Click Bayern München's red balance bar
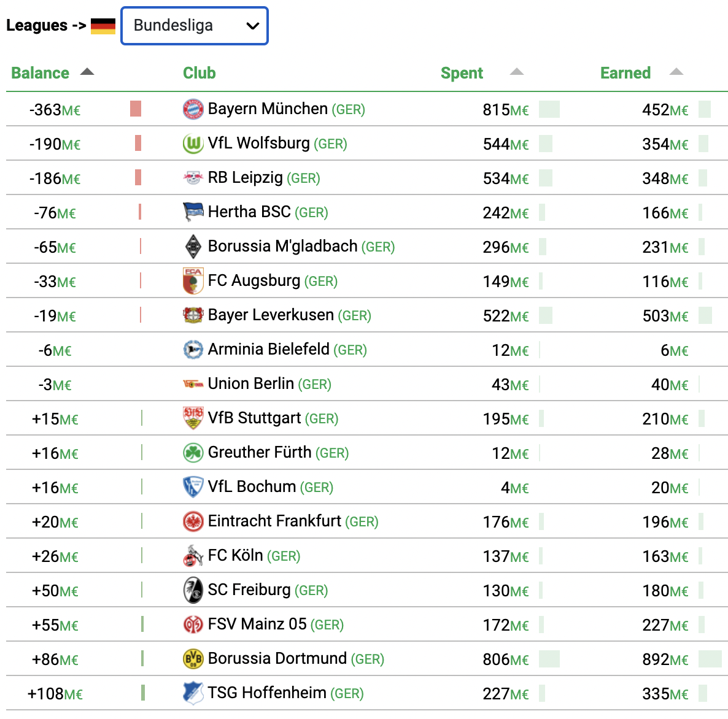728x719 pixels. [136, 109]
